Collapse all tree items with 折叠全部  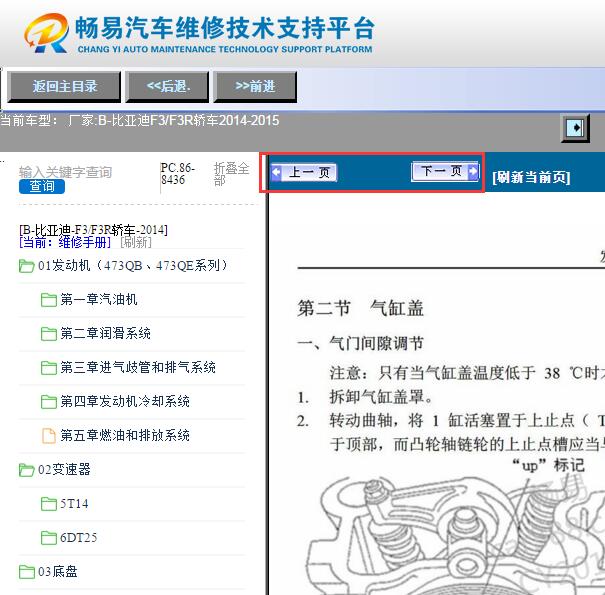[231, 175]
